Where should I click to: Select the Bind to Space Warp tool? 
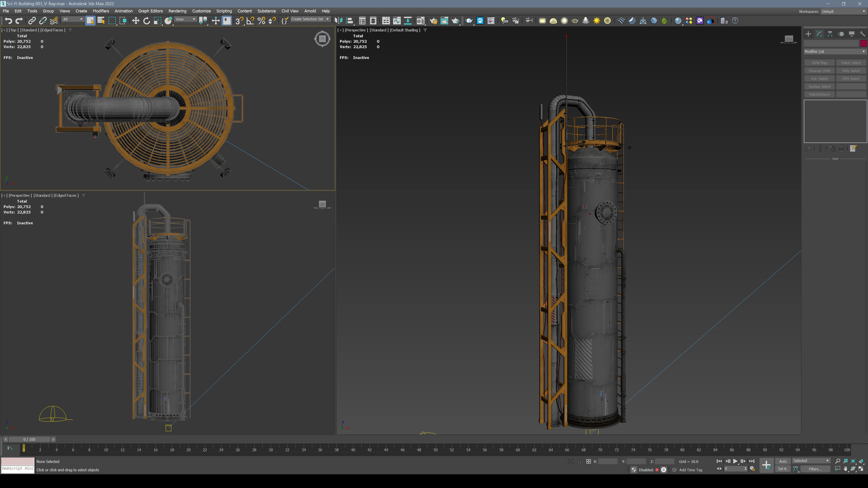(54, 21)
